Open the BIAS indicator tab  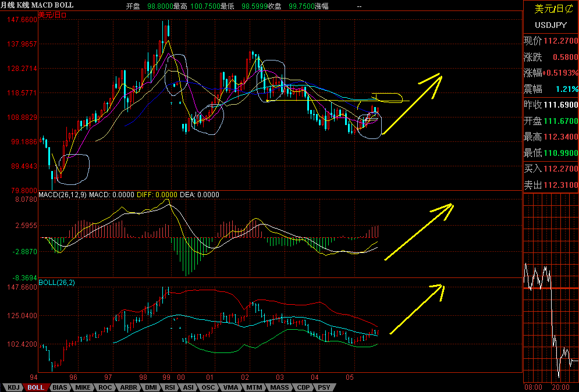(x=59, y=387)
